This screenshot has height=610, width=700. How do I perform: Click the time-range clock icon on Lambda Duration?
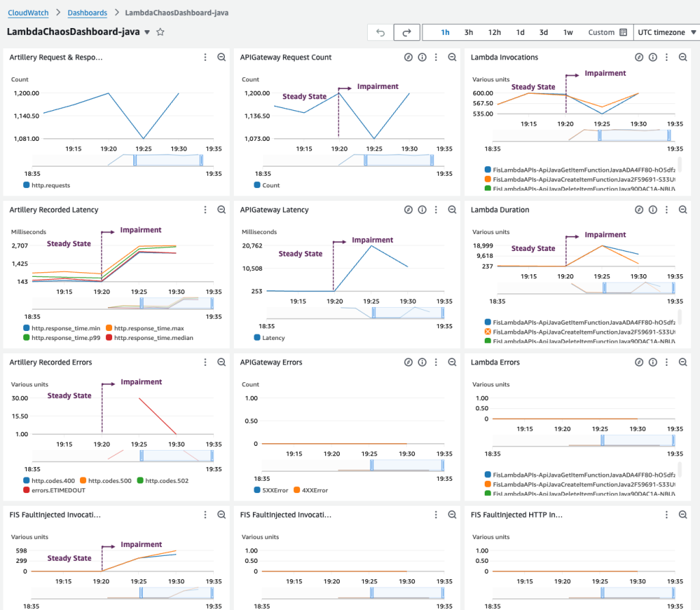[x=640, y=210]
